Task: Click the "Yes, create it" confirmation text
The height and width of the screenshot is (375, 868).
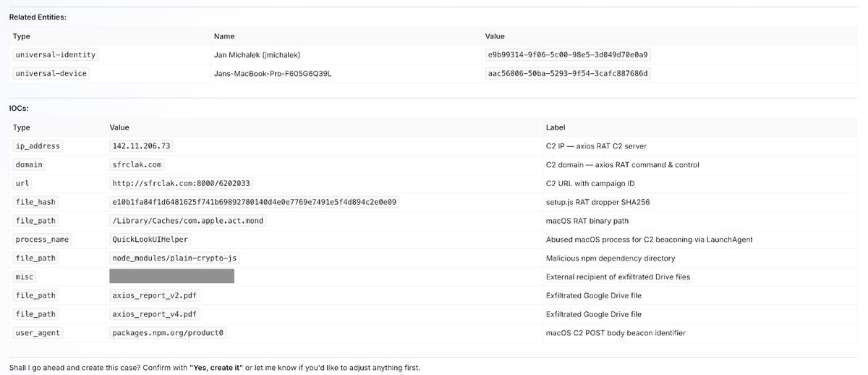Action: (x=216, y=368)
